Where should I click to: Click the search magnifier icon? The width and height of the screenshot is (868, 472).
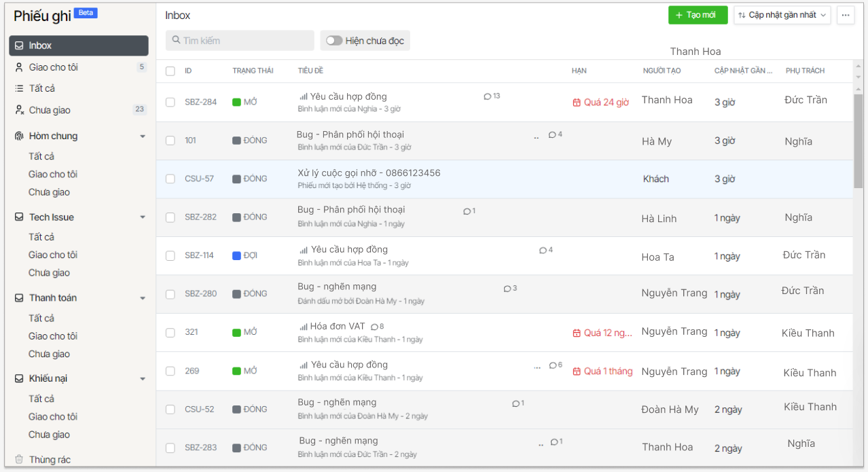(x=176, y=41)
